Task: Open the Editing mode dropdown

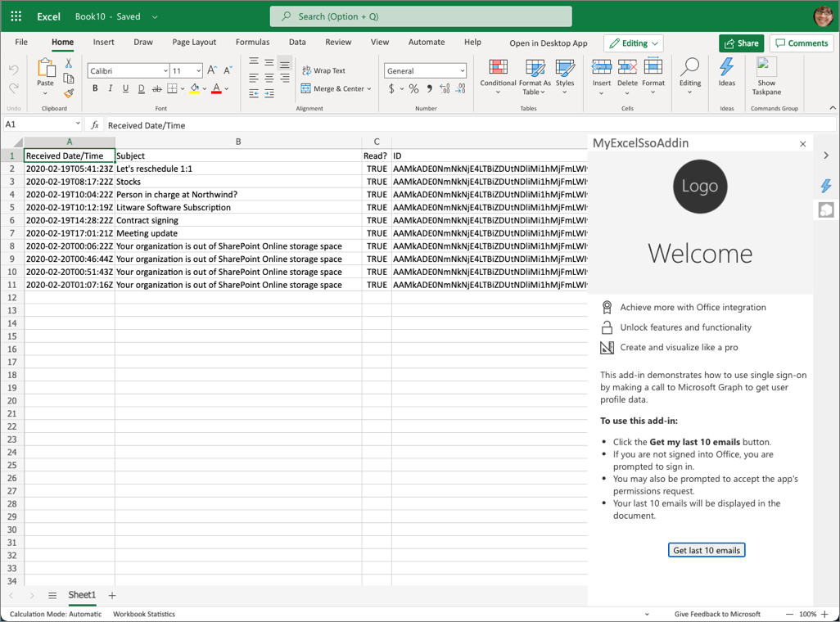Action: [x=633, y=43]
